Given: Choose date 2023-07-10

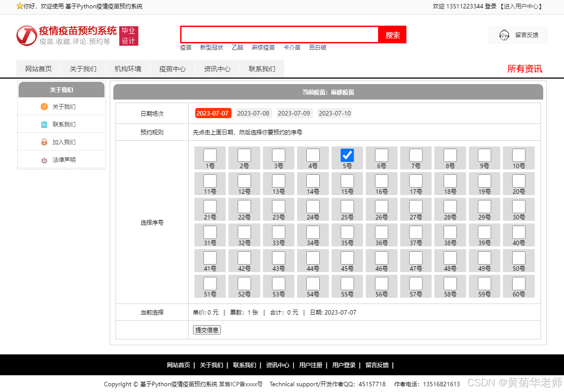Looking at the screenshot, I should tap(335, 113).
